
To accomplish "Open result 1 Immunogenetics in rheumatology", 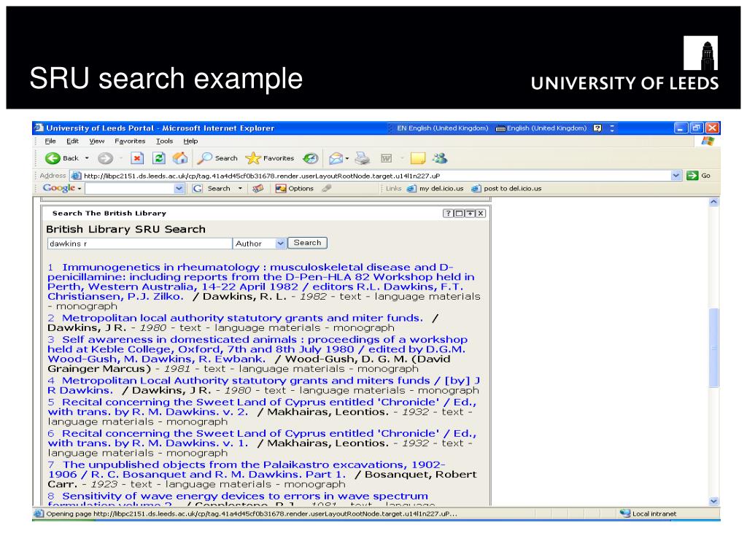I will click(x=261, y=281).
